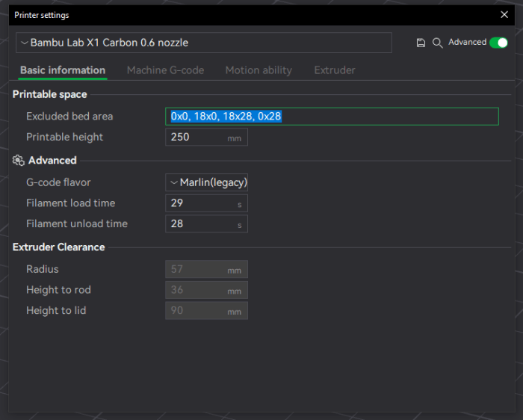Image resolution: width=523 pixels, height=420 pixels.
Task: Open the settings search magnifier icon
Action: coord(437,43)
